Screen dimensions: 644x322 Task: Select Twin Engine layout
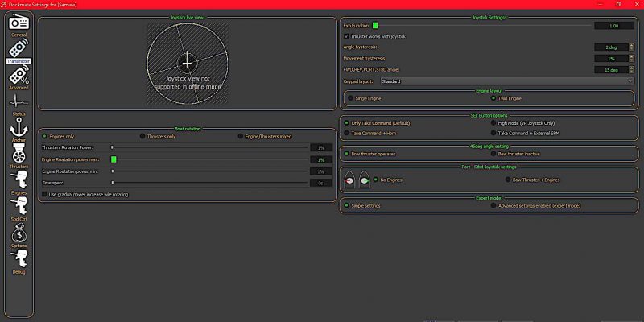(x=493, y=98)
